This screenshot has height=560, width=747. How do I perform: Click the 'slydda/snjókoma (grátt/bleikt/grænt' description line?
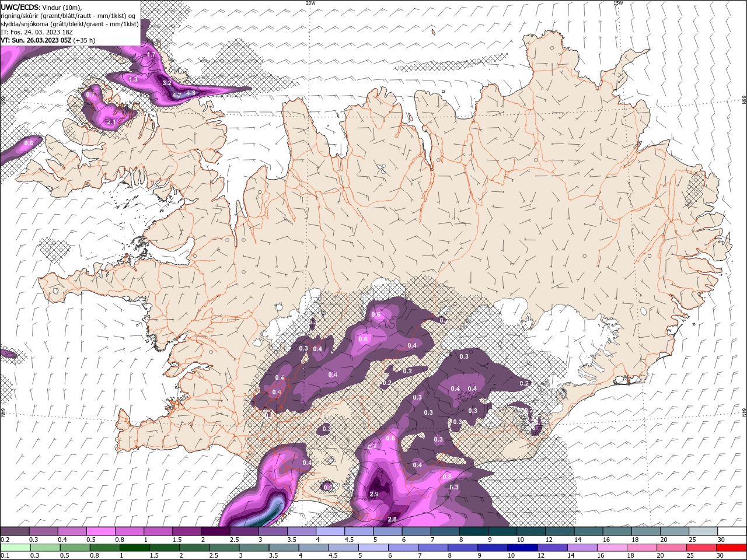coord(70,24)
